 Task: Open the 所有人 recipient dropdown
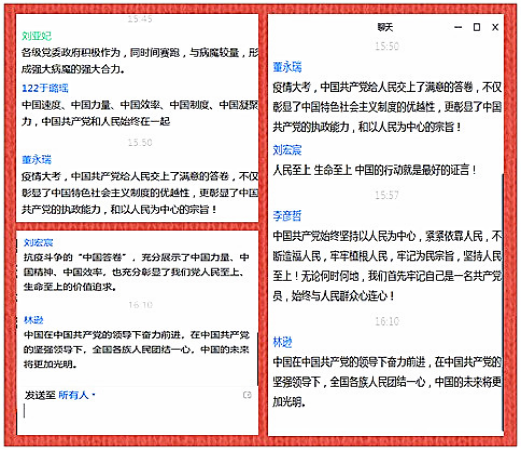(76, 395)
